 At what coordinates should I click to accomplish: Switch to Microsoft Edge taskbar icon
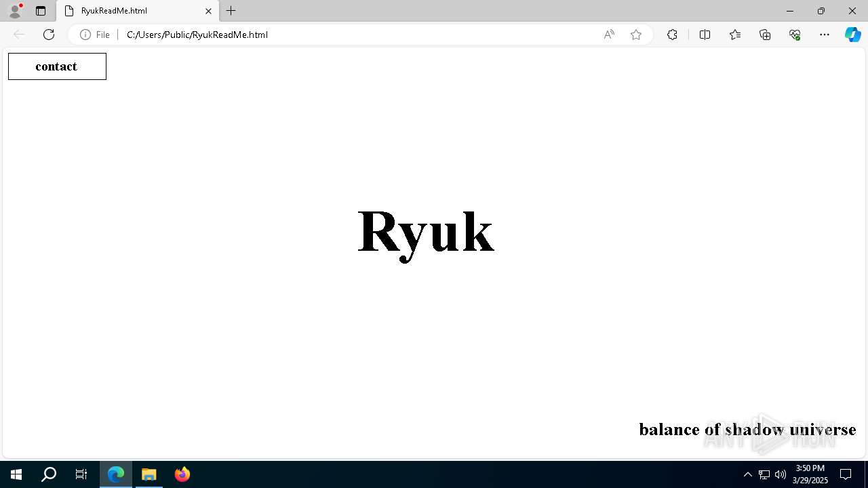point(116,474)
